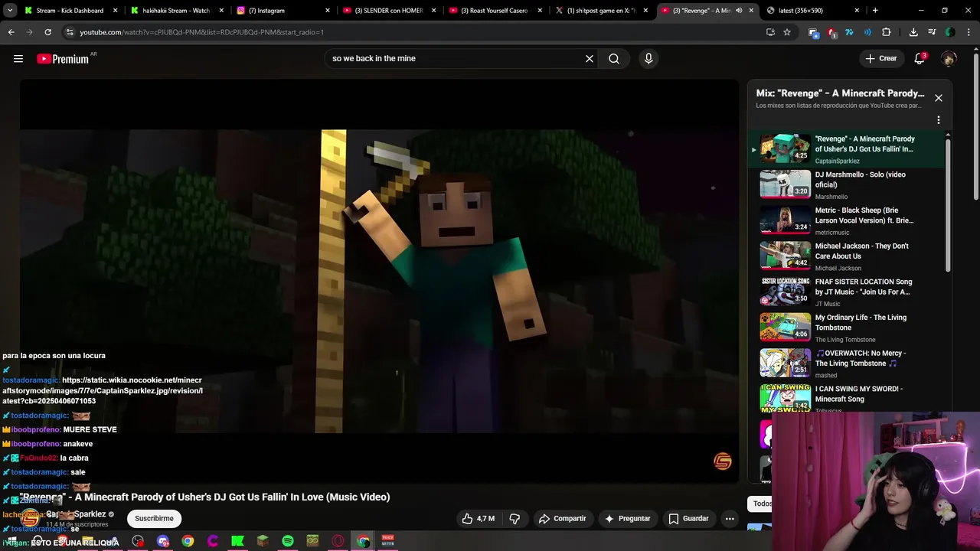Switch to shitpost game en X tab

click(x=599, y=11)
